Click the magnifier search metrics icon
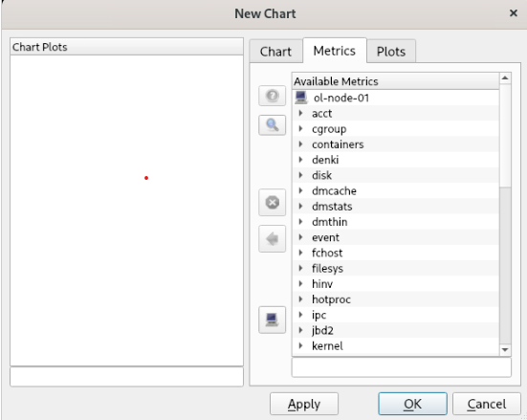This screenshot has width=527, height=420. pyautogui.click(x=272, y=125)
